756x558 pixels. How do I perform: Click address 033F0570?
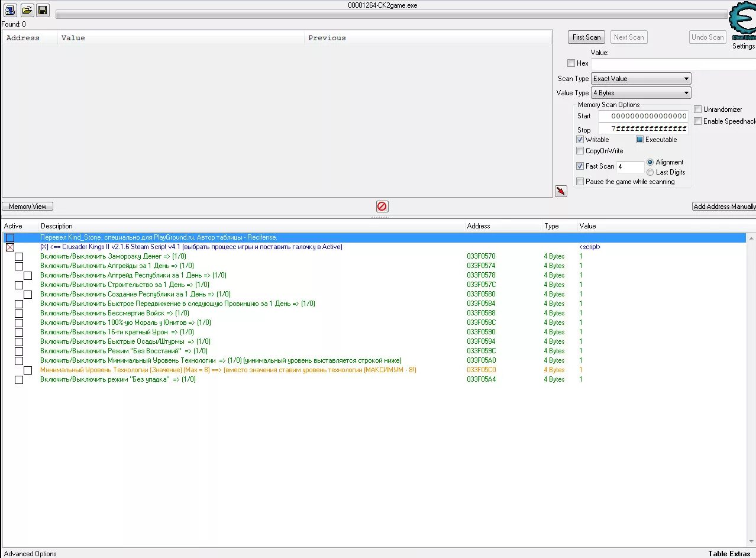coord(481,256)
